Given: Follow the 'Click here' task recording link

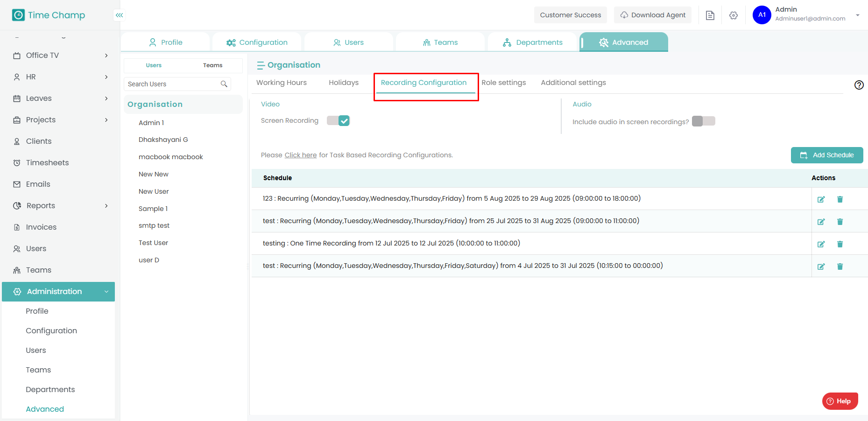Looking at the screenshot, I should coord(300,155).
